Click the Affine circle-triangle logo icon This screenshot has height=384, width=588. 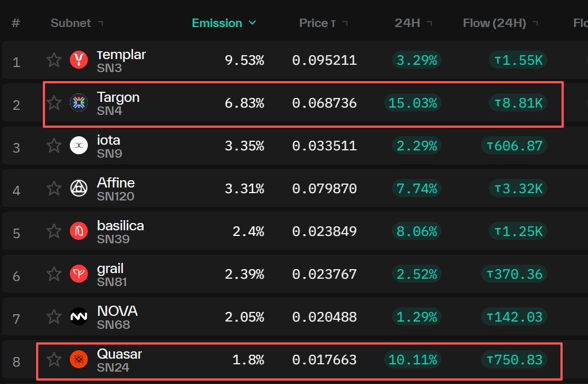pos(79,188)
